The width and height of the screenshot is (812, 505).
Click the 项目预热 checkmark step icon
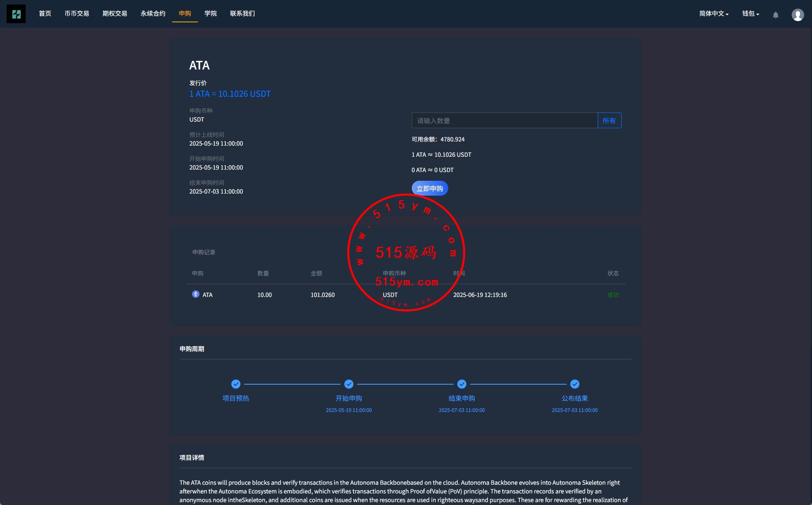click(x=236, y=384)
